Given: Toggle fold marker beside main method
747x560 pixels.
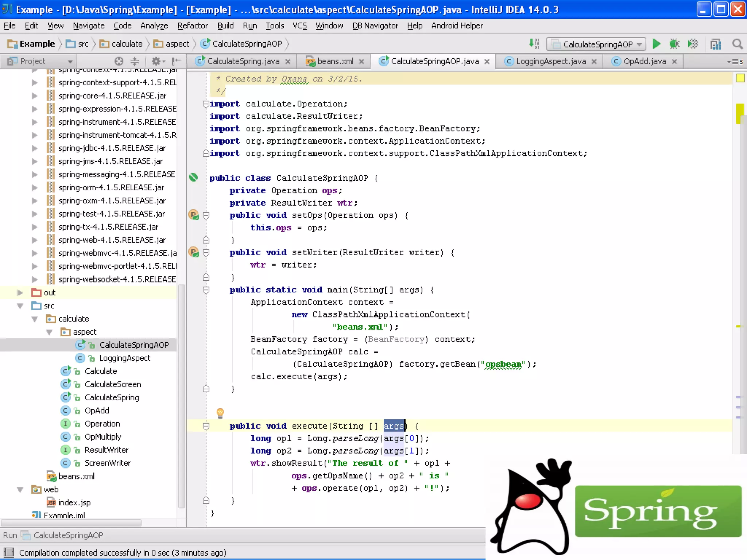Looking at the screenshot, I should click(206, 290).
